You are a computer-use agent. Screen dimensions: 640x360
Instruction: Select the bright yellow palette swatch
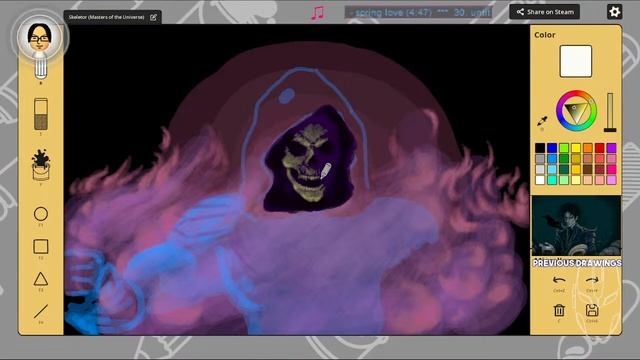click(x=576, y=148)
